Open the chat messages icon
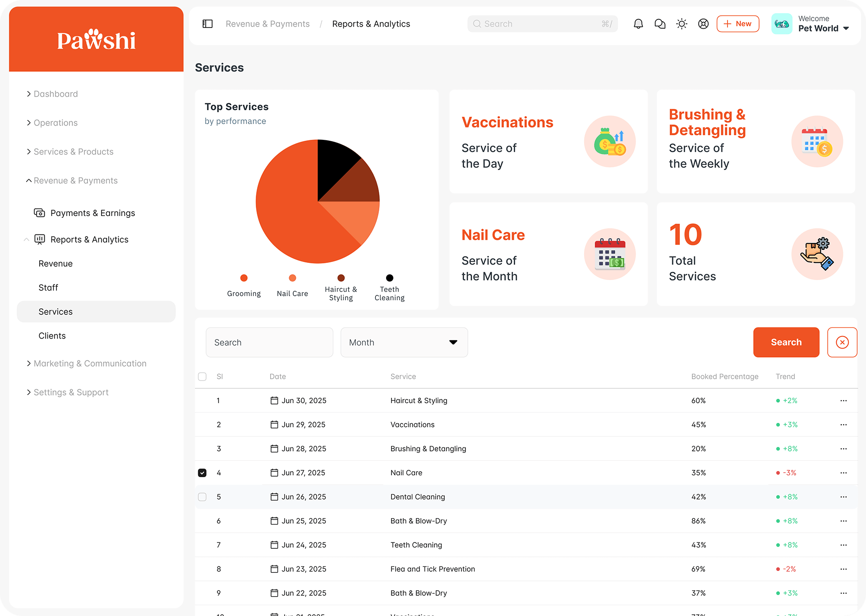Image resolution: width=866 pixels, height=616 pixels. point(660,24)
